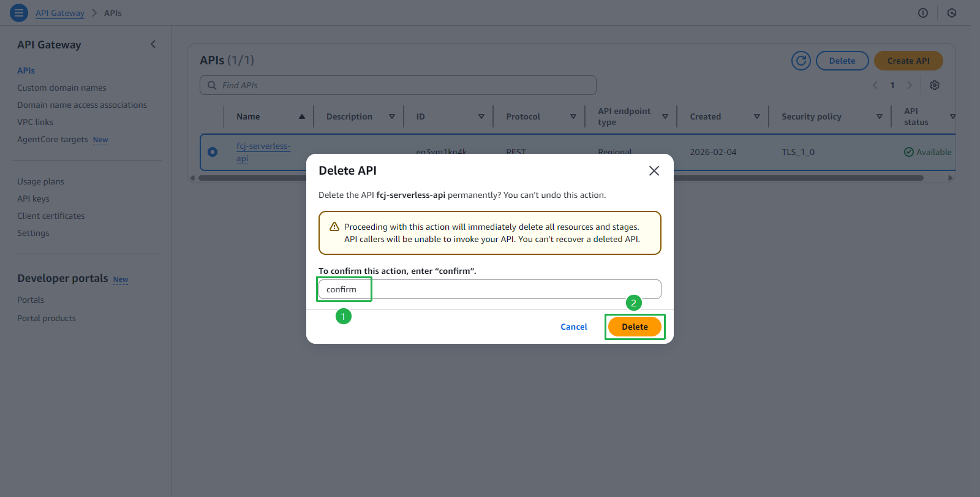Click the Create API button
The image size is (980, 497).
click(908, 61)
